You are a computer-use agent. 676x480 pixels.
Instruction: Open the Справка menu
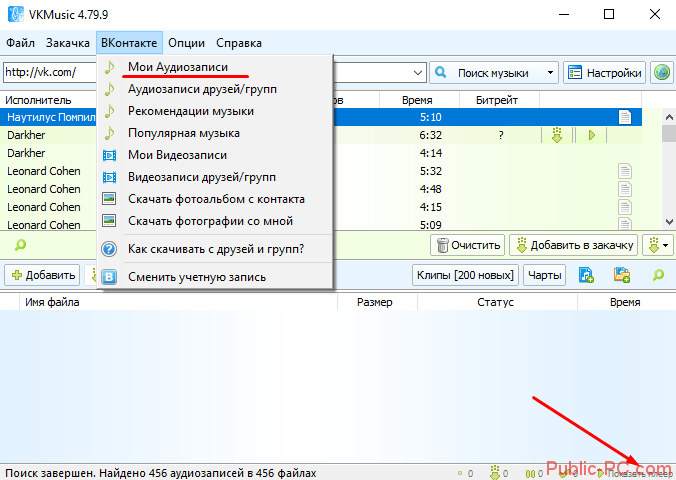pos(239,43)
